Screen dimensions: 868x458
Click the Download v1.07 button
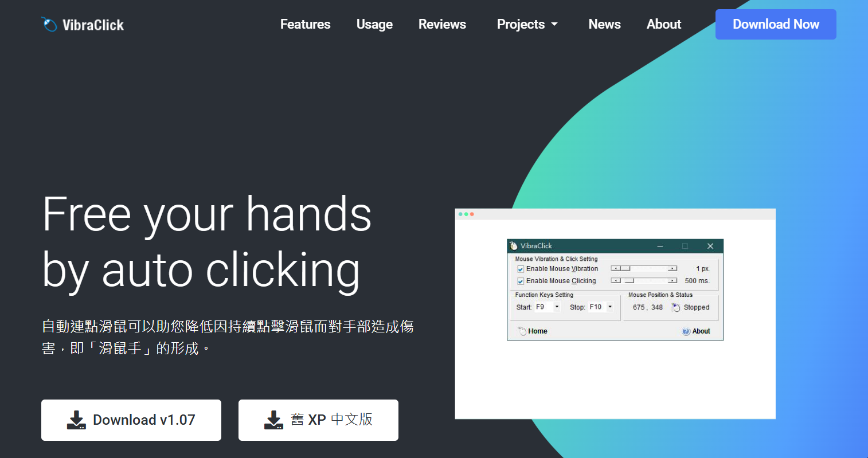(131, 420)
